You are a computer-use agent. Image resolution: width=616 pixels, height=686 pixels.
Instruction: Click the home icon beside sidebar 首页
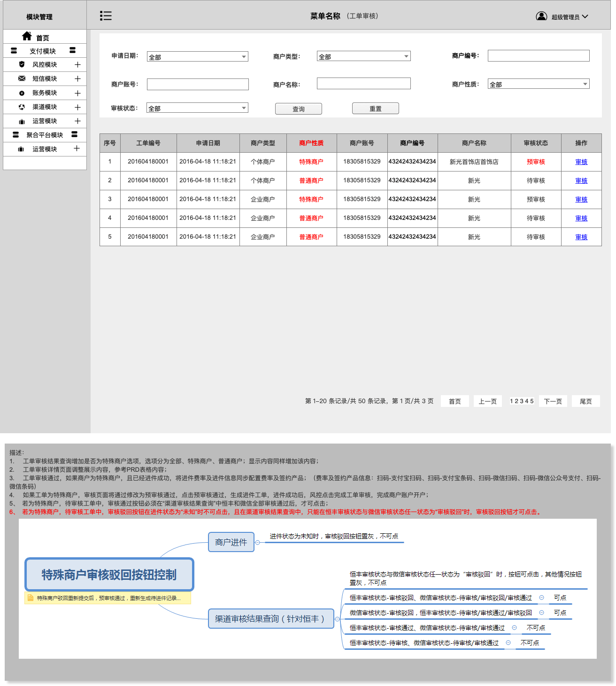(27, 36)
